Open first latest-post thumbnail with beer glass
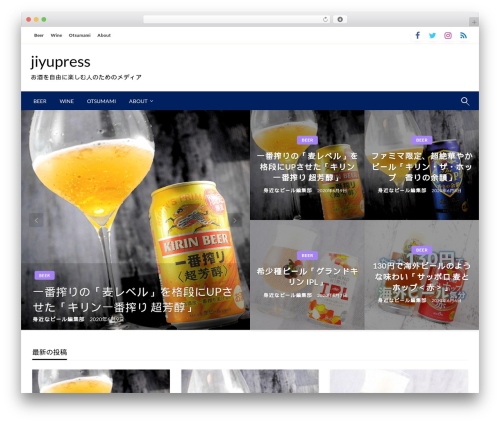Viewport: 500px width, 423px height. tap(101, 381)
